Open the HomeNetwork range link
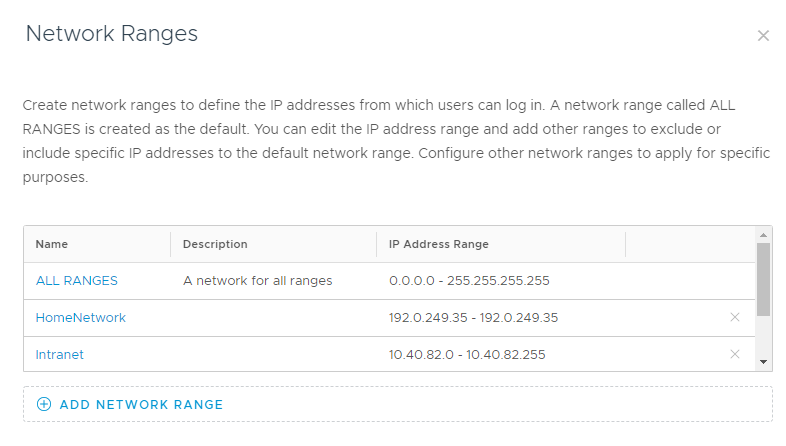786x446 pixels. pyautogui.click(x=81, y=318)
